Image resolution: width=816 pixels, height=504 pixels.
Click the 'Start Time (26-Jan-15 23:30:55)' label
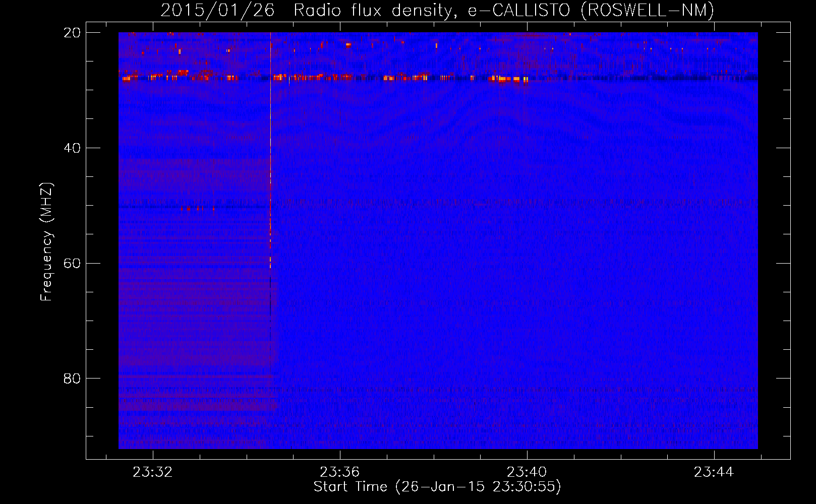tap(437, 487)
